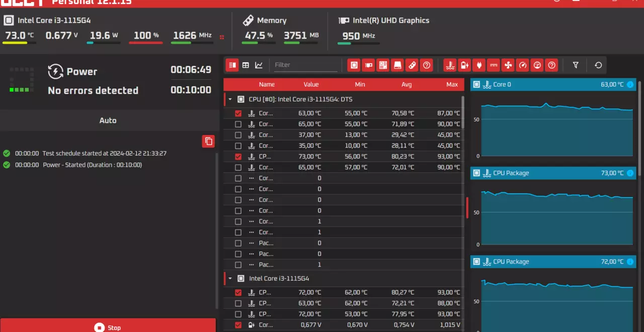Toggle the battery voltage sensor type filter
The height and width of the screenshot is (332, 644).
[464, 65]
